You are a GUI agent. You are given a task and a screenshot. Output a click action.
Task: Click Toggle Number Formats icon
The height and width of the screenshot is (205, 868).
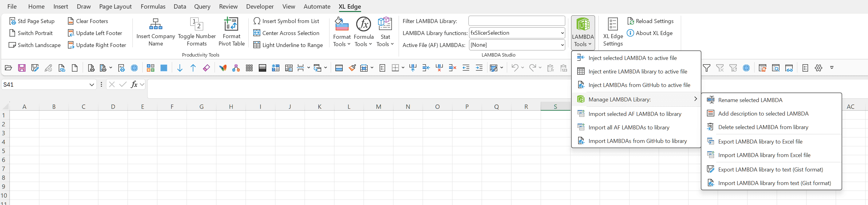[197, 24]
